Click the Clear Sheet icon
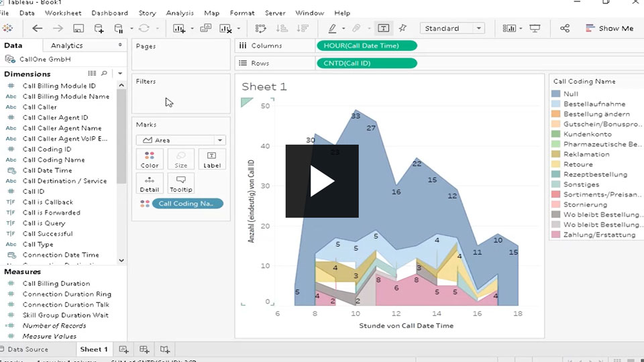644x362 pixels. pos(225,28)
